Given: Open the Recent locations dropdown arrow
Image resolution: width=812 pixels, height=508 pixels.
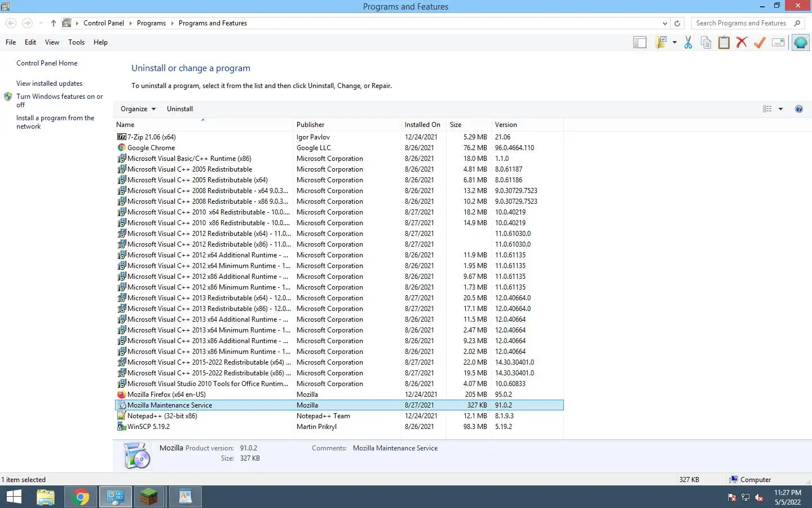Looking at the screenshot, I should tap(41, 23).
